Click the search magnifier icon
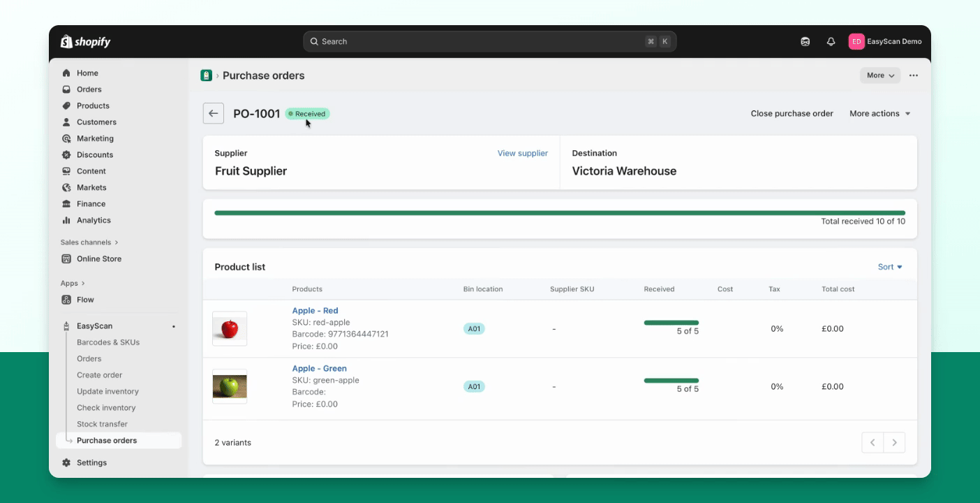This screenshot has width=980, height=503. 315,42
